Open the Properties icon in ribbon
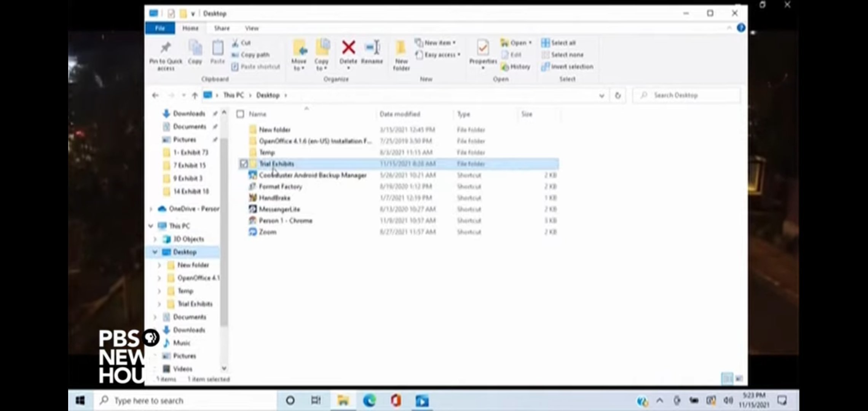Screen dimensions: 868x411 tap(483, 48)
